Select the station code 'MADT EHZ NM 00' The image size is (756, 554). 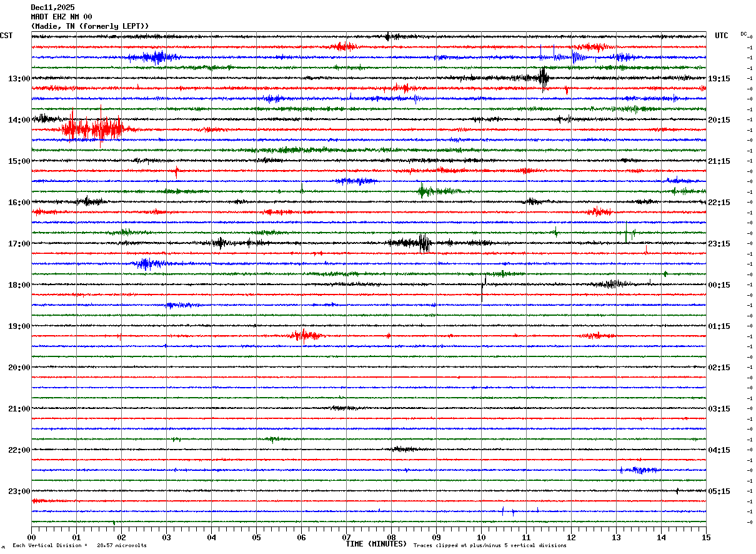coord(61,17)
